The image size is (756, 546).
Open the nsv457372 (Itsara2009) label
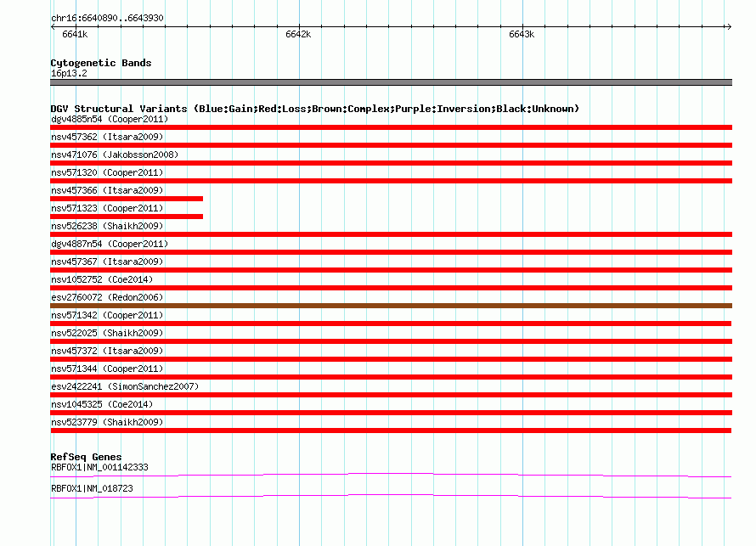pos(107,351)
